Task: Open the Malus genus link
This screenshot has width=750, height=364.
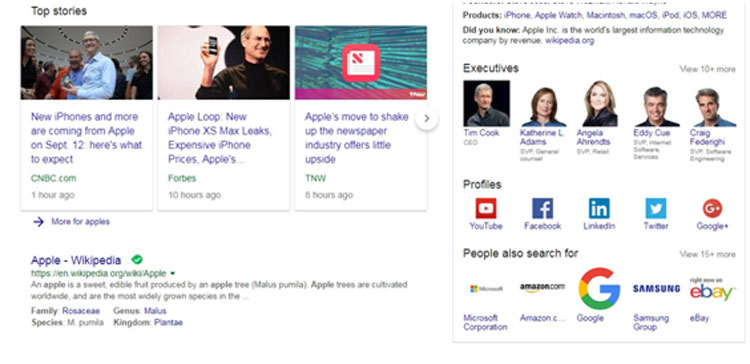Action: click(155, 311)
